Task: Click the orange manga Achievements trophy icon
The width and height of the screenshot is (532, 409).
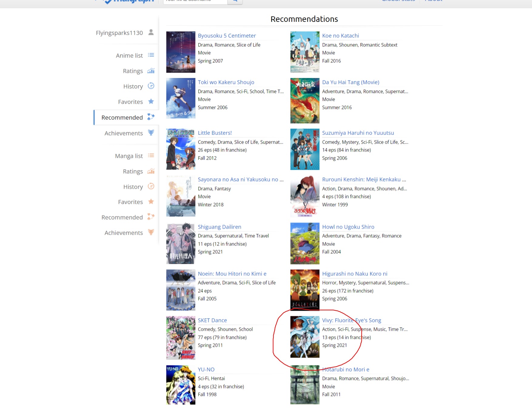Action: pos(151,232)
